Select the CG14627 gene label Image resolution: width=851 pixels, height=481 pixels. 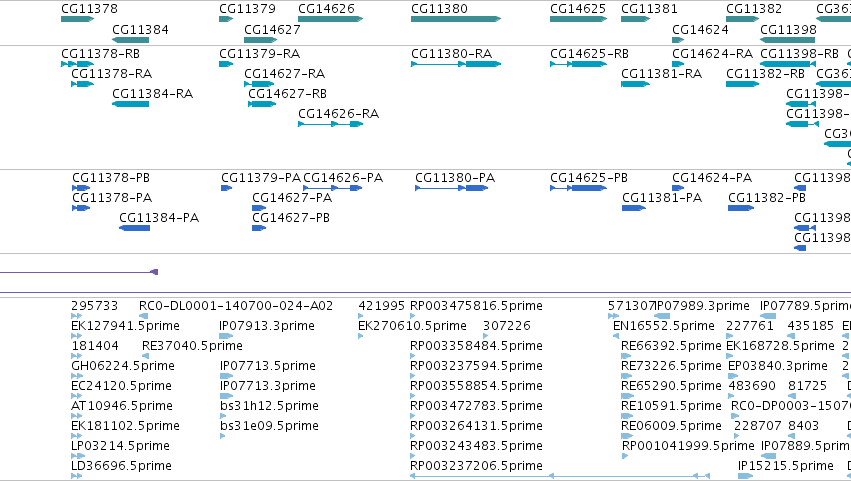point(272,30)
